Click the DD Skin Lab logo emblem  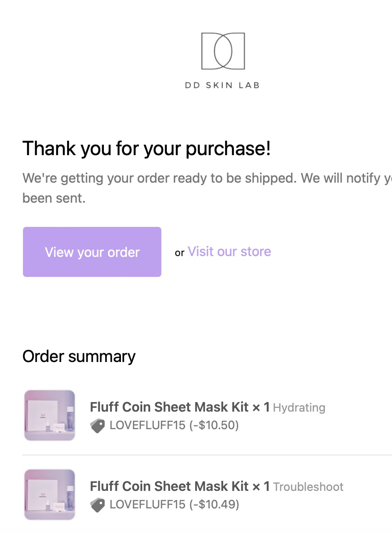(x=223, y=51)
